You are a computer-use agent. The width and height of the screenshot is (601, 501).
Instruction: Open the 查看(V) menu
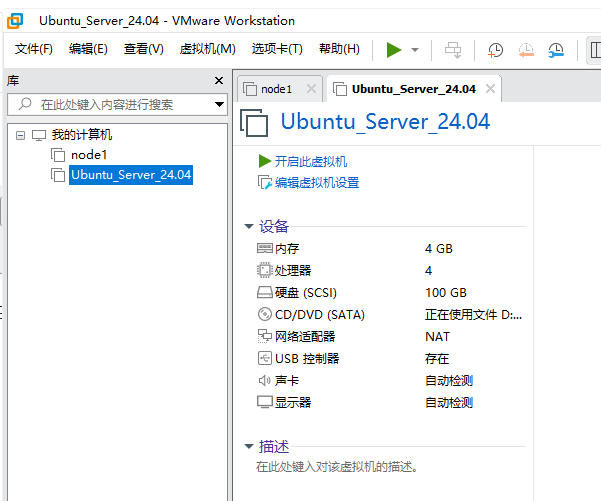tap(144, 49)
